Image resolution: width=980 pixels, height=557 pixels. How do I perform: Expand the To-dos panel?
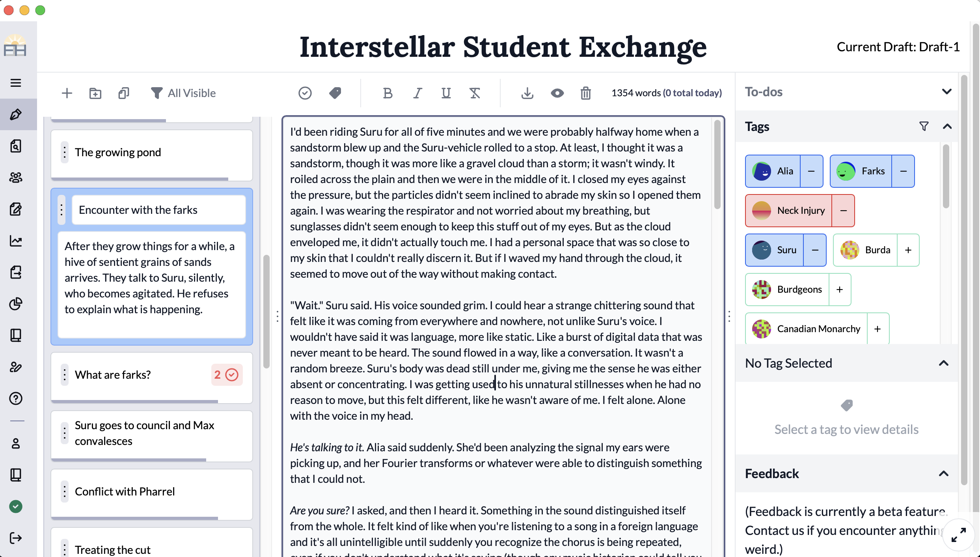click(x=946, y=92)
